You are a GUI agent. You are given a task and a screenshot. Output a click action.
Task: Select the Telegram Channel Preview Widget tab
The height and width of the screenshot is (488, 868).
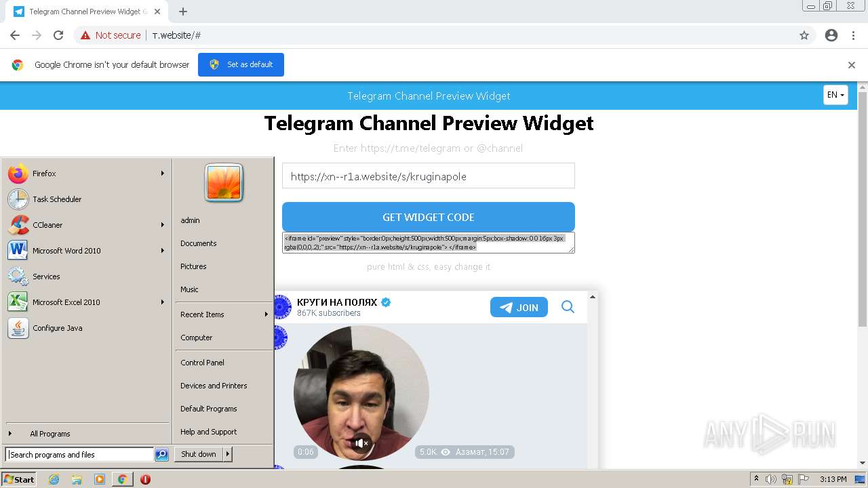click(x=88, y=12)
